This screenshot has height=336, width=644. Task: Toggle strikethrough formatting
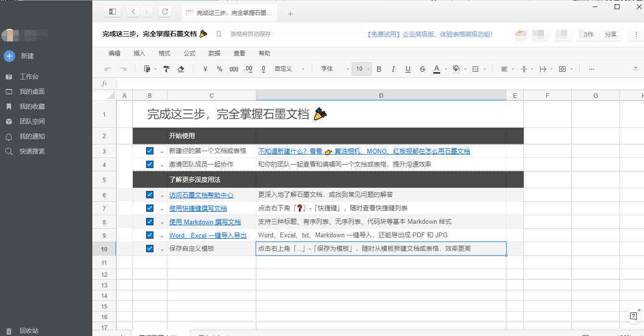coord(422,69)
